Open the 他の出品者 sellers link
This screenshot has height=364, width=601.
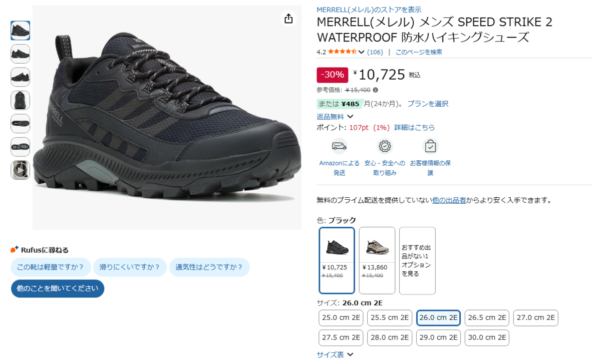(x=449, y=200)
